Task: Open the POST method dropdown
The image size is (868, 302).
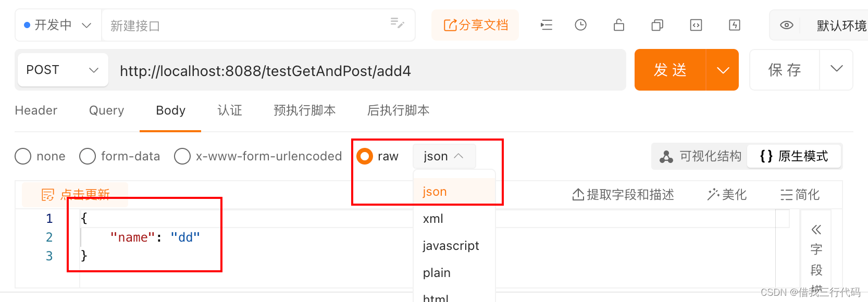Action: pos(62,69)
